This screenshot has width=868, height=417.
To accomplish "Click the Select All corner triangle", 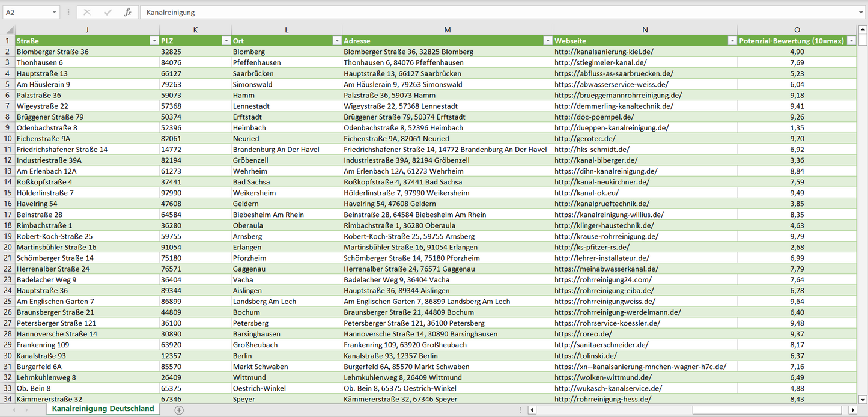I will coord(9,30).
